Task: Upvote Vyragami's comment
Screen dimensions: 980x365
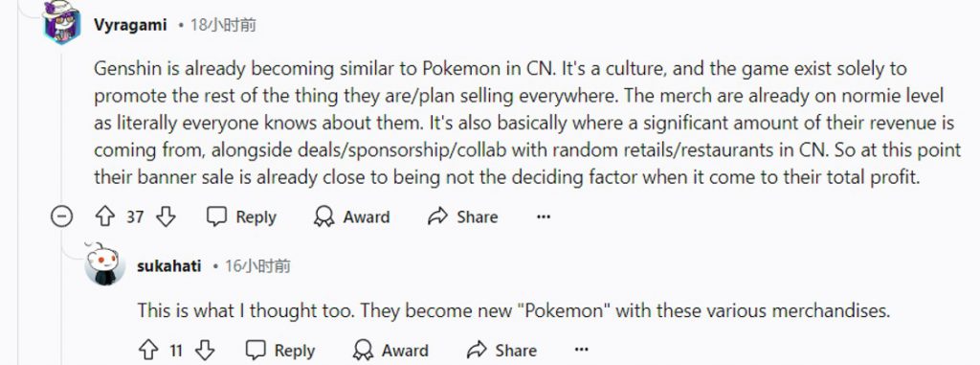Action: [104, 217]
